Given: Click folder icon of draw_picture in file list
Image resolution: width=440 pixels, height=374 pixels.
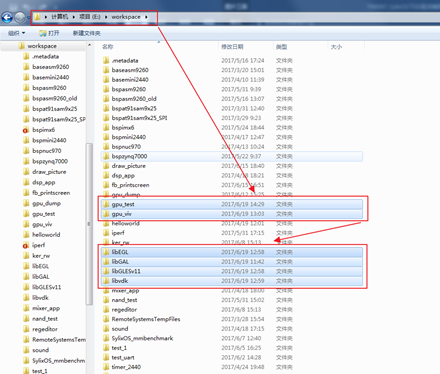Looking at the screenshot, I should click(106, 166).
